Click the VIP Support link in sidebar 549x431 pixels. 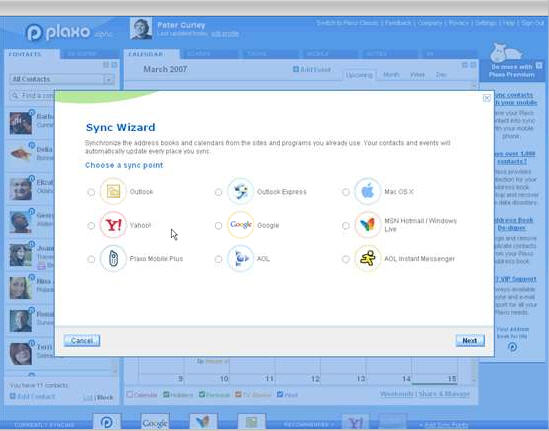tap(516, 279)
